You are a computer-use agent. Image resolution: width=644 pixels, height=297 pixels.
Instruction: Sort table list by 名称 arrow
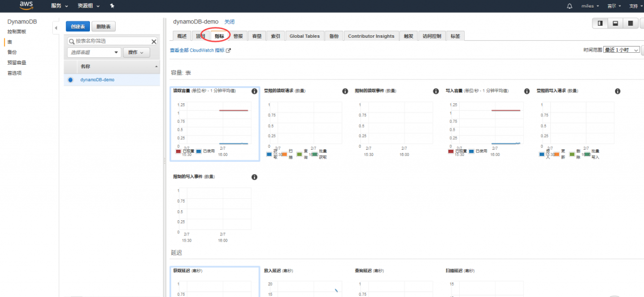click(156, 67)
